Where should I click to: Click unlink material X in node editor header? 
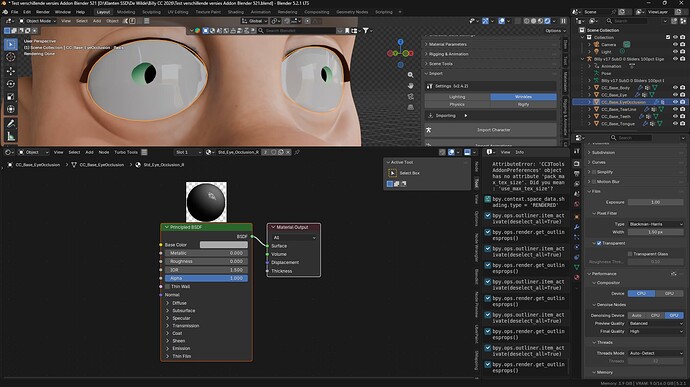click(x=288, y=152)
